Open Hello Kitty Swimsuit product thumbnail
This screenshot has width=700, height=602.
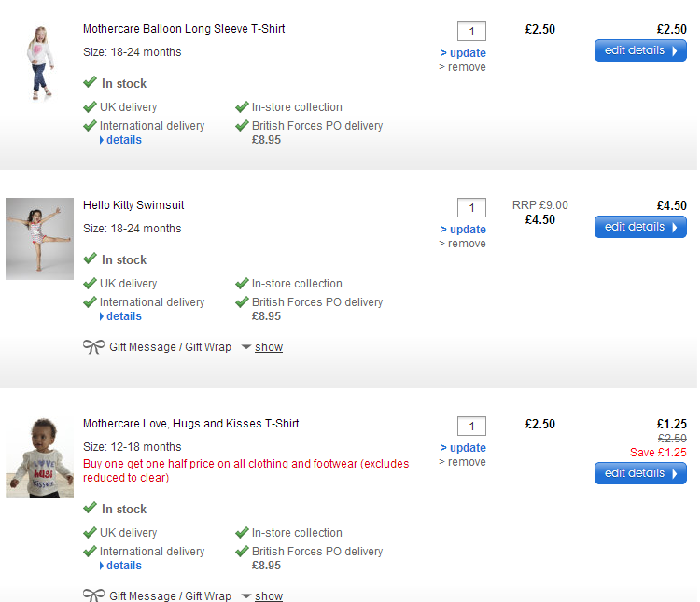click(39, 239)
